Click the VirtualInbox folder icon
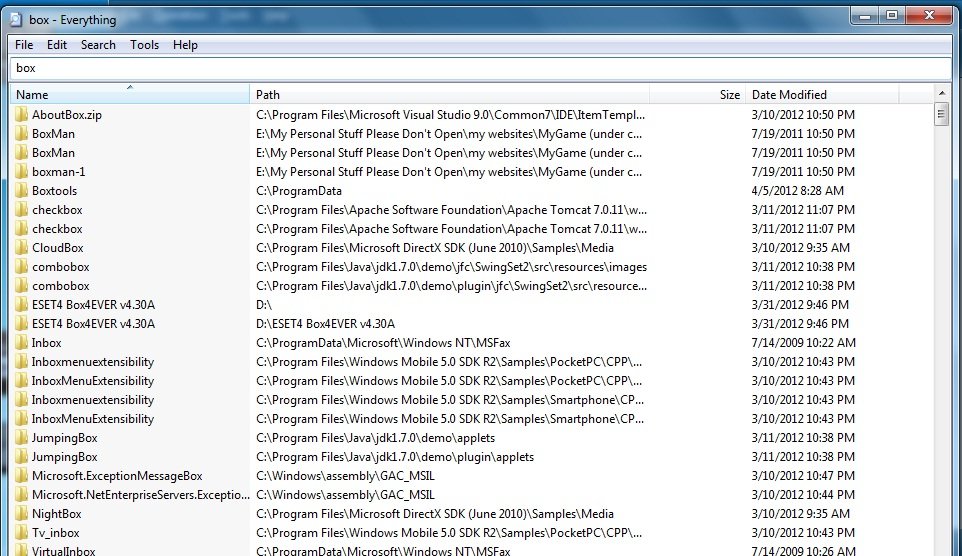The height and width of the screenshot is (556, 962). pos(21,551)
